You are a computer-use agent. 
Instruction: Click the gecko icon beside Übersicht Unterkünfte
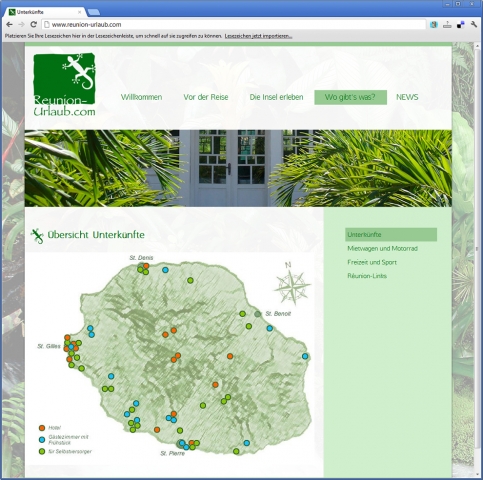pyautogui.click(x=37, y=236)
